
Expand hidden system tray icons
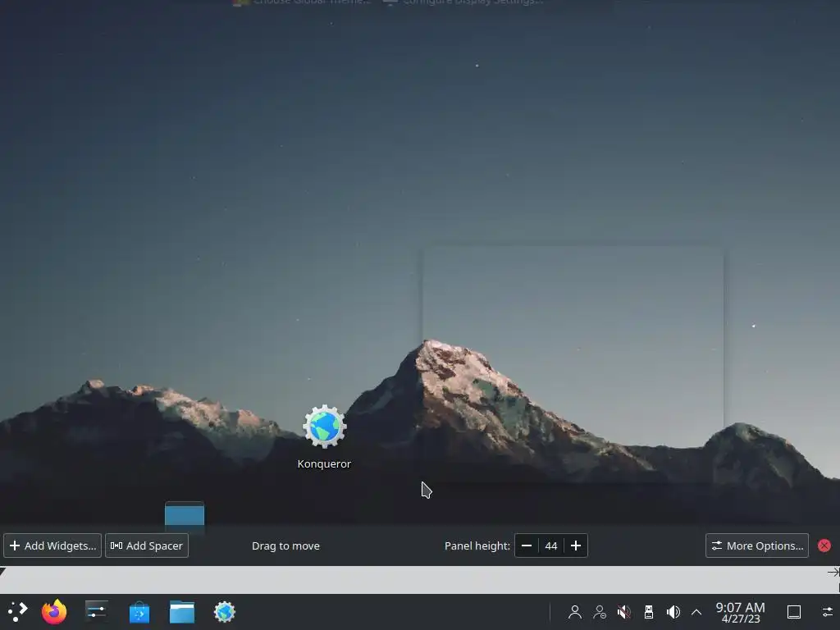(x=696, y=612)
